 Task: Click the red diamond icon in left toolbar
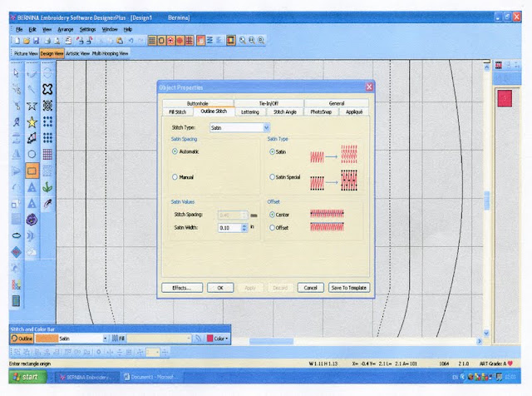pos(16,252)
